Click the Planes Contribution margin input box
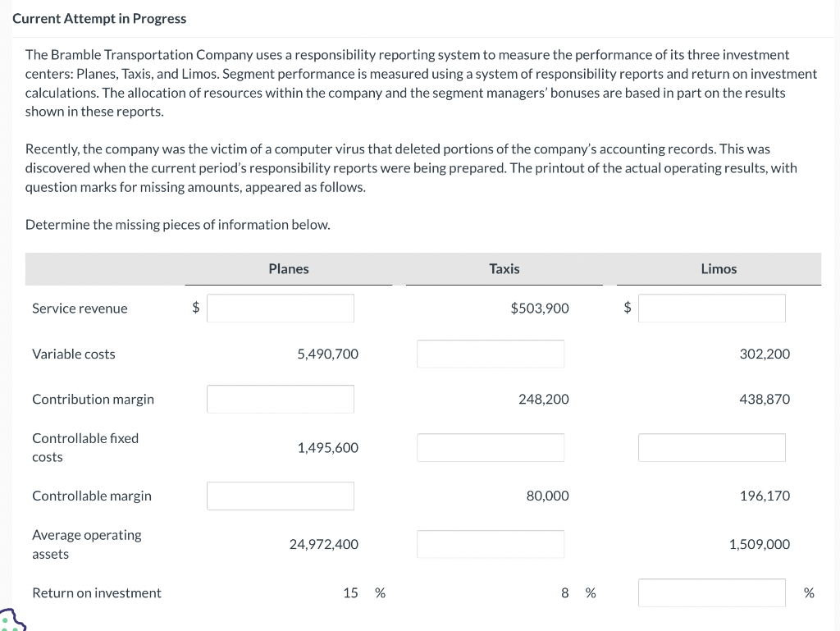Image resolution: width=840 pixels, height=631 pixels. [x=280, y=399]
